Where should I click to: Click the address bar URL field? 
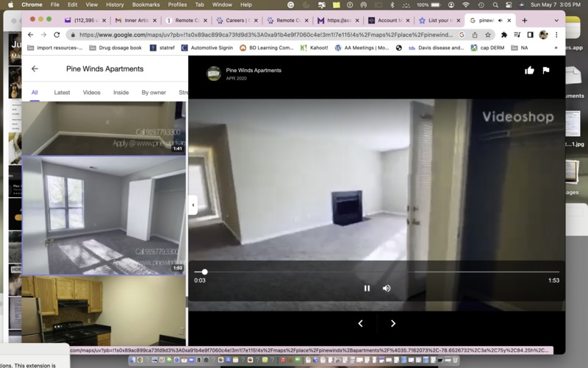point(265,35)
